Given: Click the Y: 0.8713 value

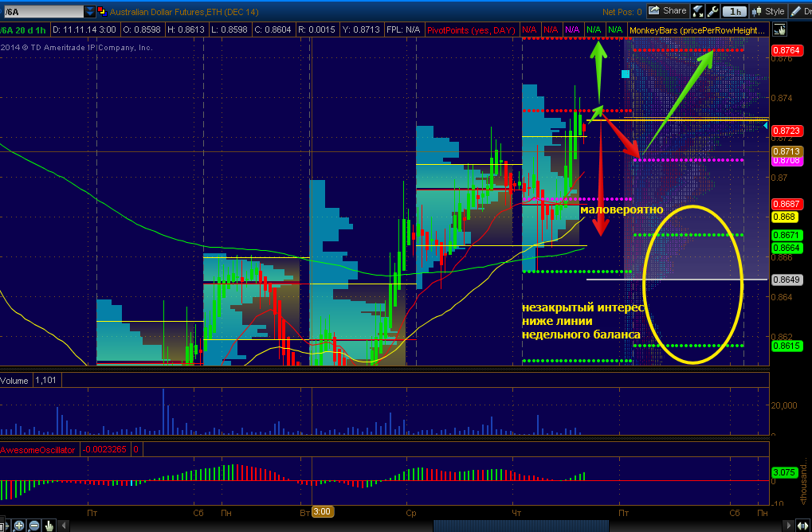Looking at the screenshot, I should (x=362, y=30).
